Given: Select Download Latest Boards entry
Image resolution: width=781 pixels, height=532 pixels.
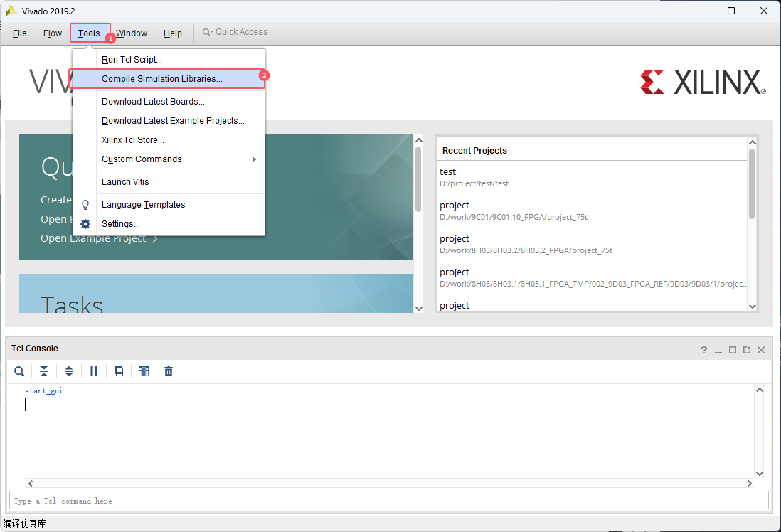Looking at the screenshot, I should 169,102.
